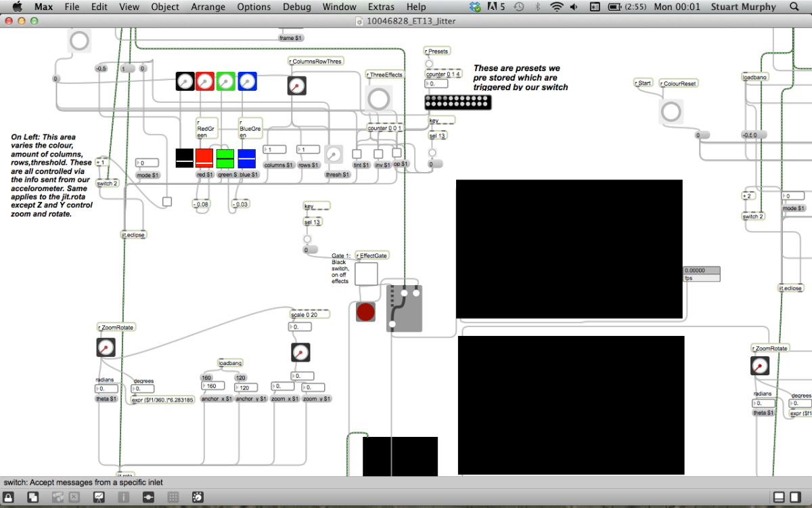Click the parameter dial icon in bottom toolbar
This screenshot has width=812, height=508.
click(197, 497)
